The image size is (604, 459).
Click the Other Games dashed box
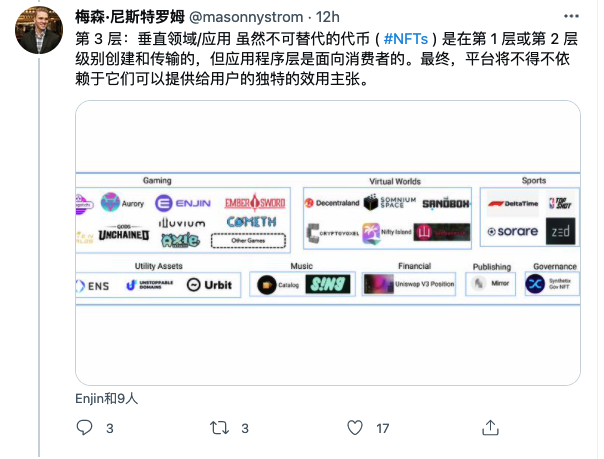click(248, 241)
